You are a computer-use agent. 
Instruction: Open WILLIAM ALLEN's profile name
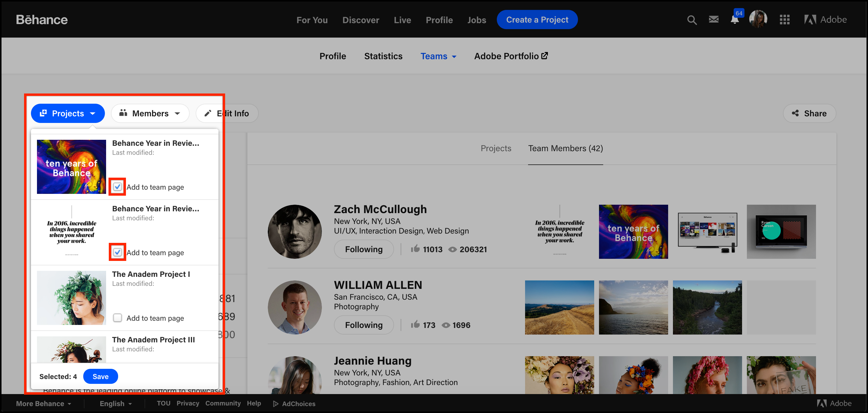[x=378, y=285]
